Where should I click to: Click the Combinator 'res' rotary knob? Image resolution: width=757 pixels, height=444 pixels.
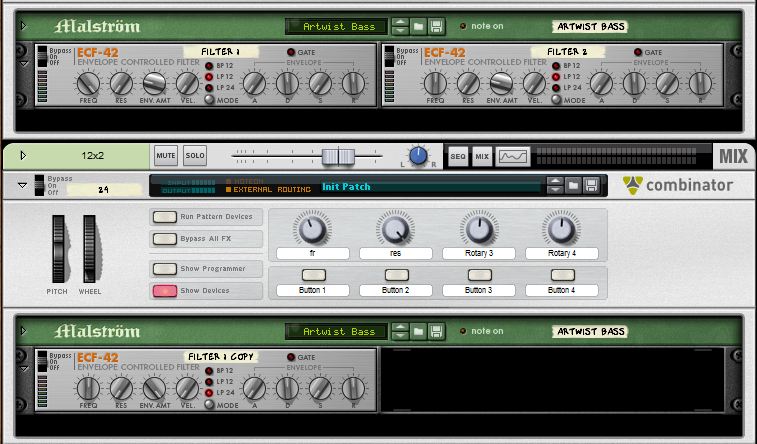pos(395,230)
